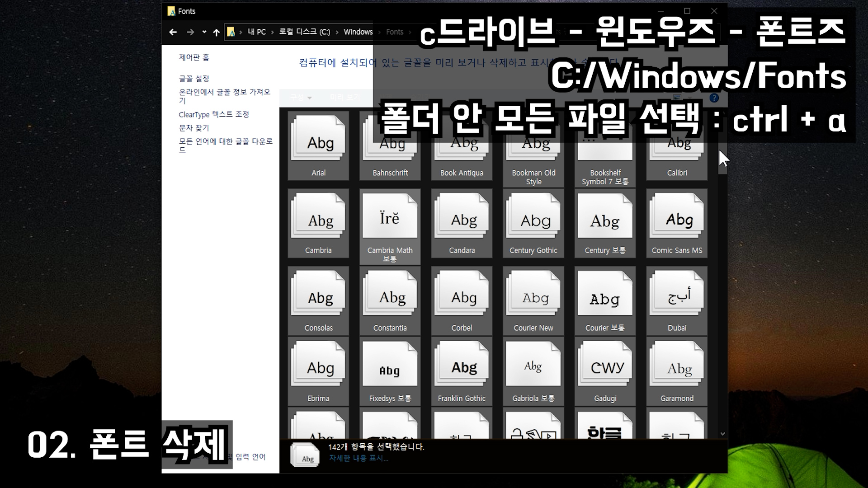Viewport: 868px width, 488px height.
Task: Expand the chevron after 내 PC
Action: [273, 32]
